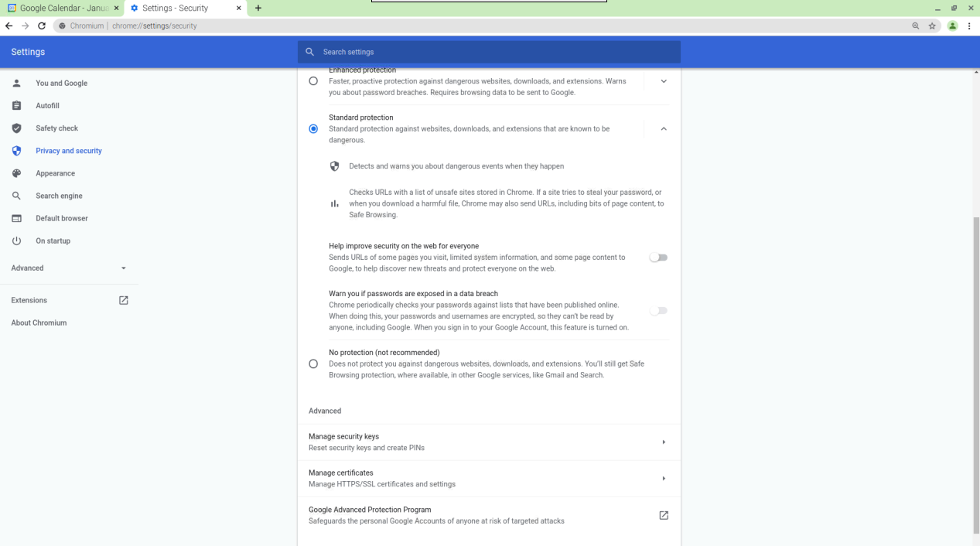
Task: Click the bar chart icon beside Checks URLs
Action: click(x=334, y=203)
